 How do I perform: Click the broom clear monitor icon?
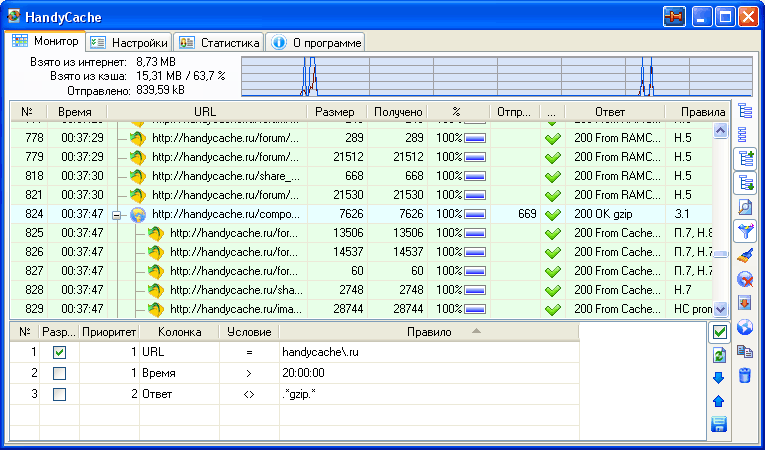click(745, 255)
